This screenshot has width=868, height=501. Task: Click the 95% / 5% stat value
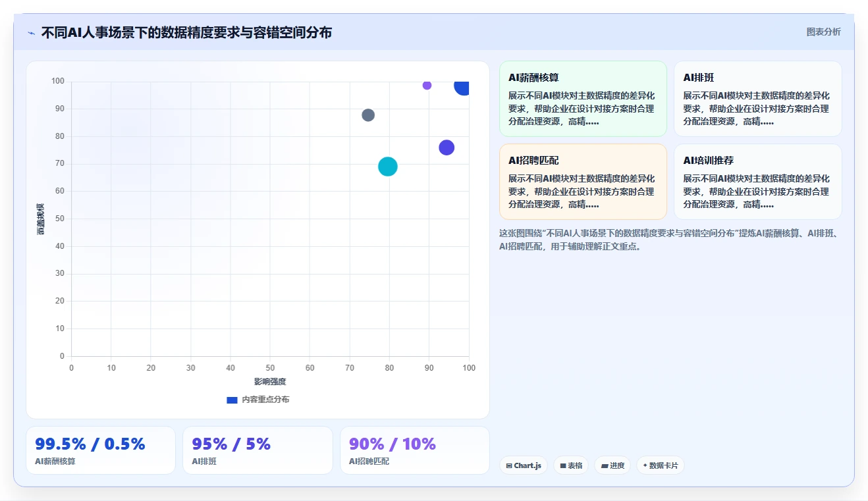(231, 444)
